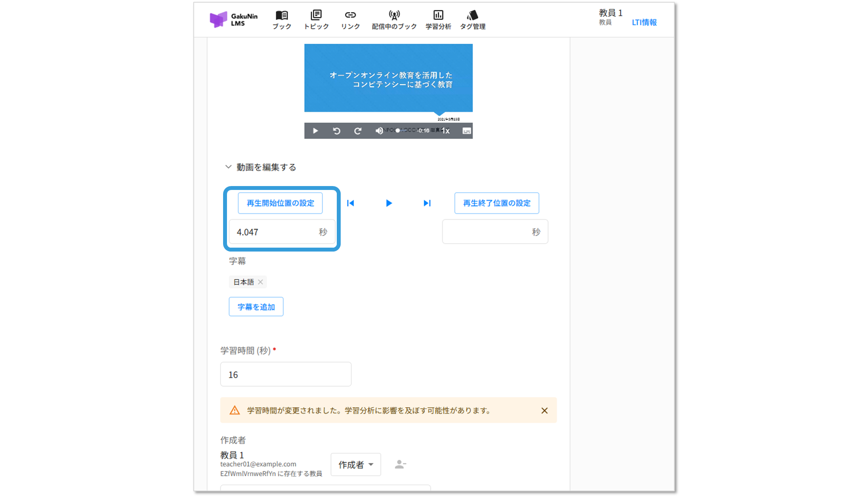Click the rewind icon in the video player
Image resolution: width=868 pixels, height=497 pixels.
[x=336, y=131]
